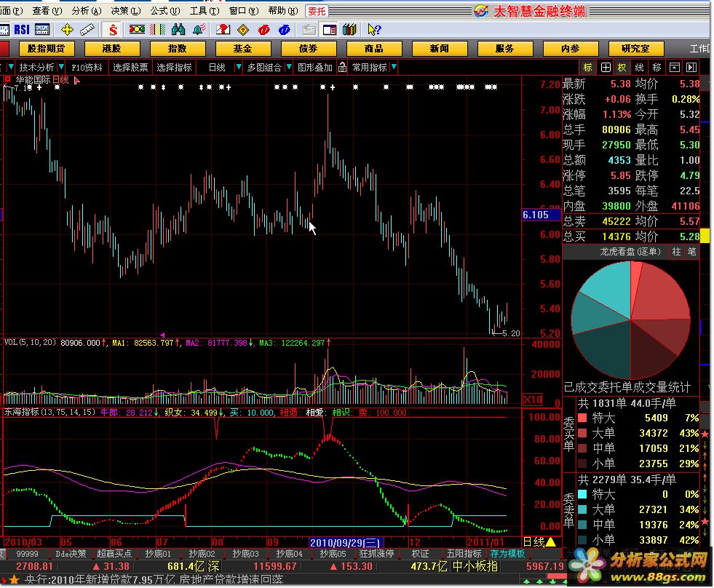The image size is (714, 588).
Task: Select the 狂抓涨停 indicator tab
Action: 376,554
